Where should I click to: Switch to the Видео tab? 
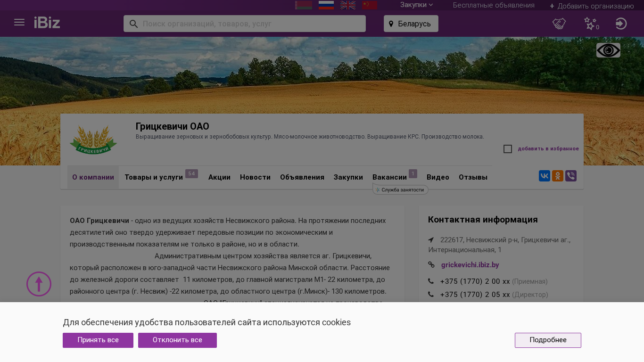coord(438,177)
